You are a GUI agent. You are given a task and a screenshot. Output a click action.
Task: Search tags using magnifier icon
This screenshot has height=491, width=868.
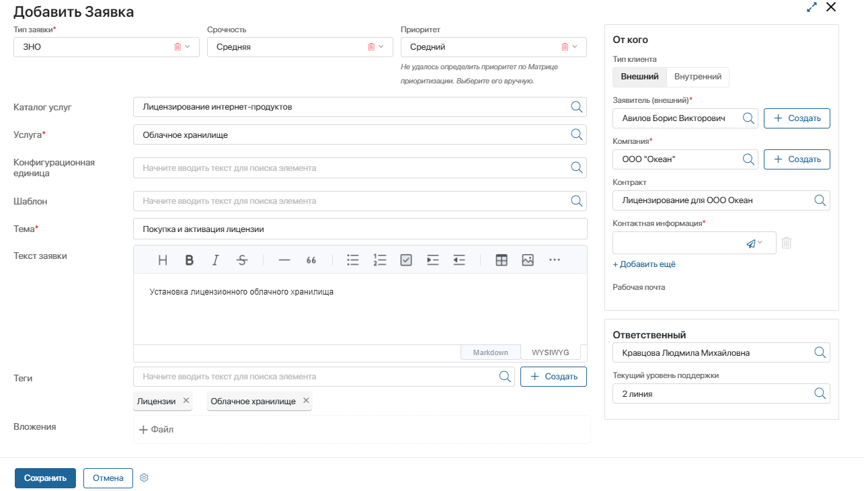point(505,377)
